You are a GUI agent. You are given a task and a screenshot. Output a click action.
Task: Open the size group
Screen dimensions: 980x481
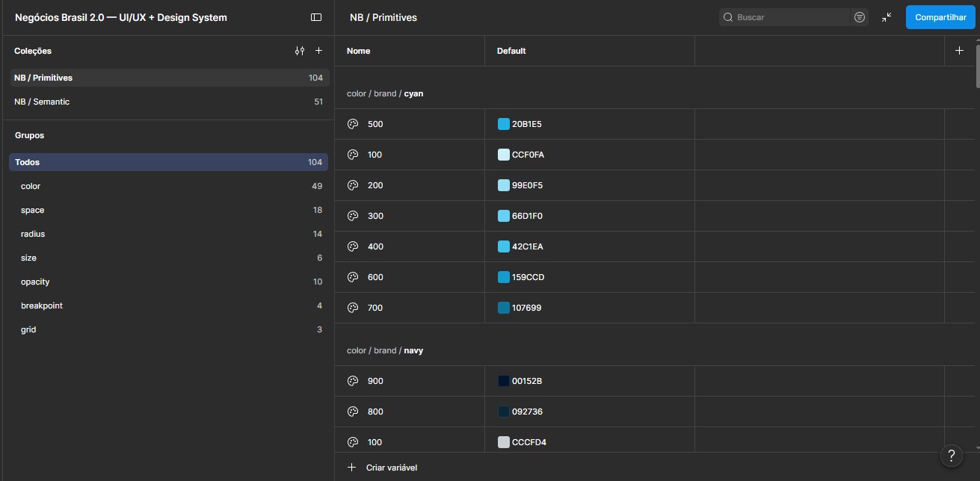tap(169, 258)
